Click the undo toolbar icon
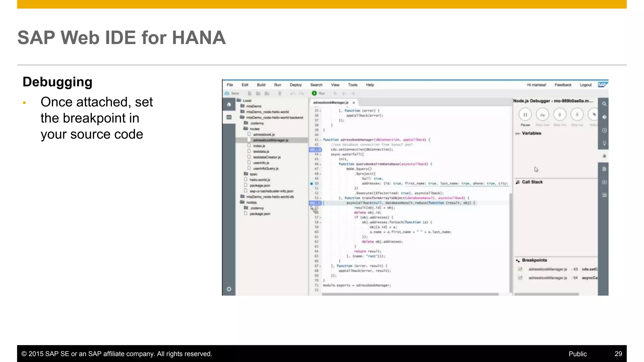Viewport: 644px width, 362px height. (292, 93)
